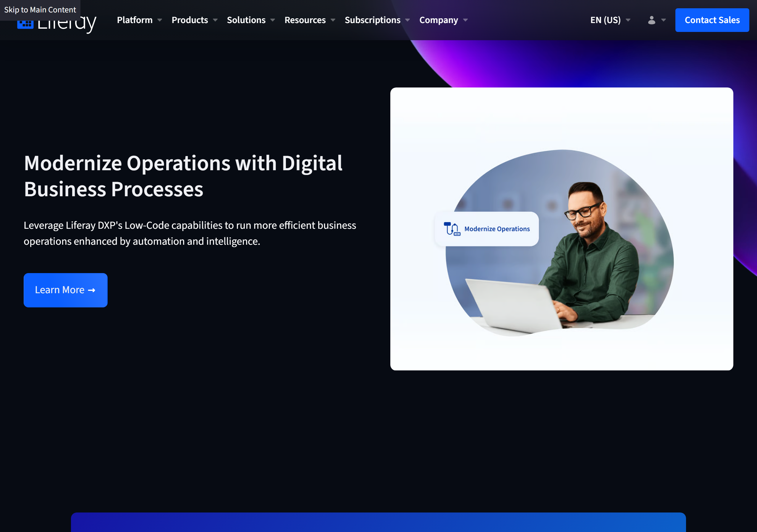This screenshot has height=532, width=757.
Task: Click the Liferay logo icon
Action: [25, 25]
